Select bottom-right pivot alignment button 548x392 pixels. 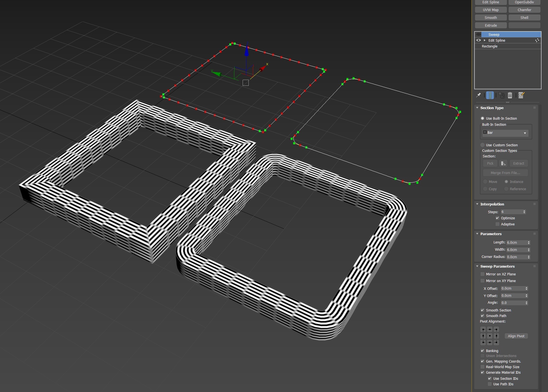(496, 342)
